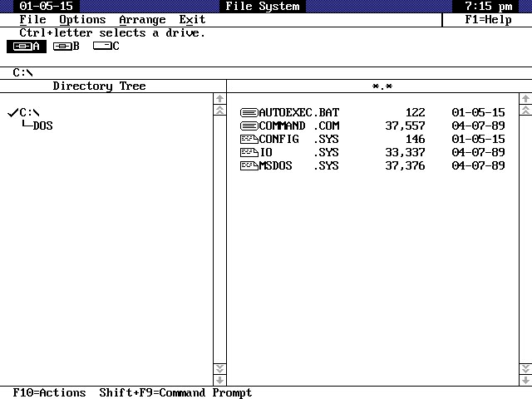Click the File System title
The width and height of the screenshot is (532, 399).
(x=263, y=6)
